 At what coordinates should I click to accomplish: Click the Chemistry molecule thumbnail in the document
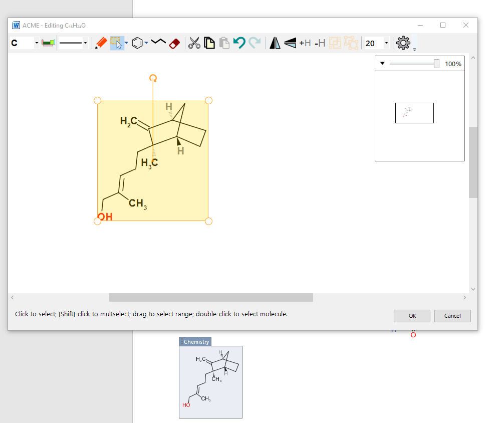tap(210, 381)
